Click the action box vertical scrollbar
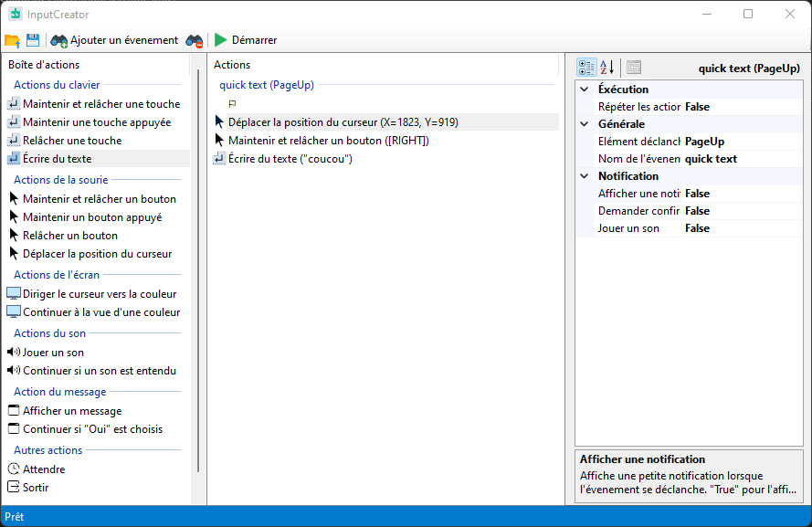 (x=198, y=274)
